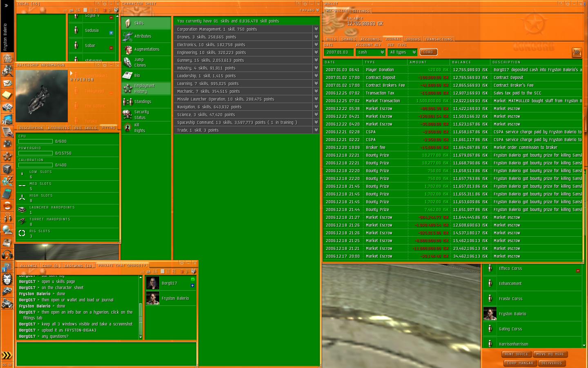Set medium font size in Local chat
The height and width of the screenshot is (368, 588).
point(71,11)
